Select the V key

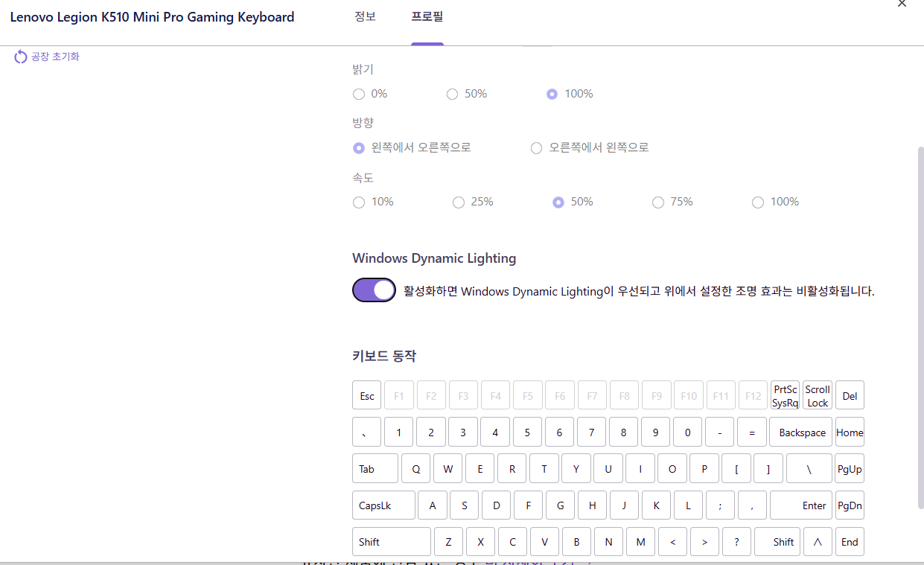point(544,541)
